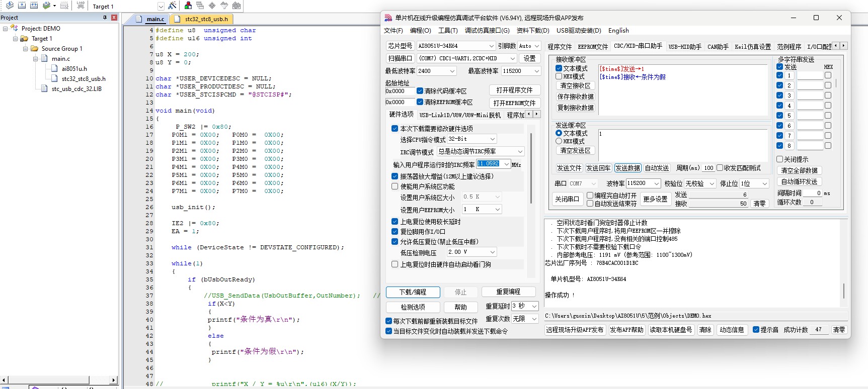The image size is (868, 389).
Task: Collapse the Source Group 1 tree node
Action: point(25,49)
